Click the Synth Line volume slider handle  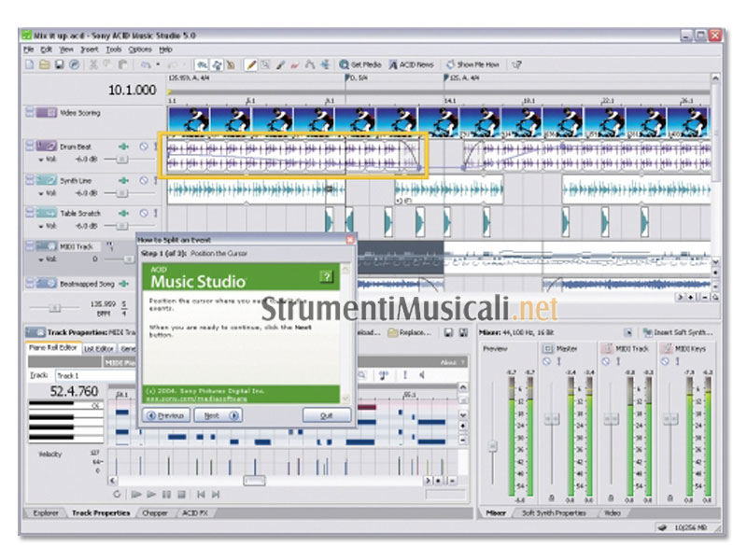(x=120, y=193)
